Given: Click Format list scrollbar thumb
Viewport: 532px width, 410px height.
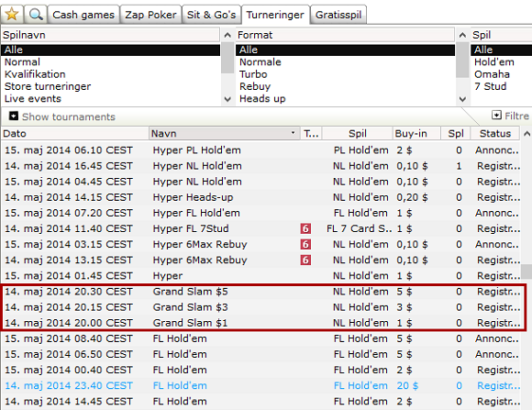Looking at the screenshot, I should tap(462, 60).
